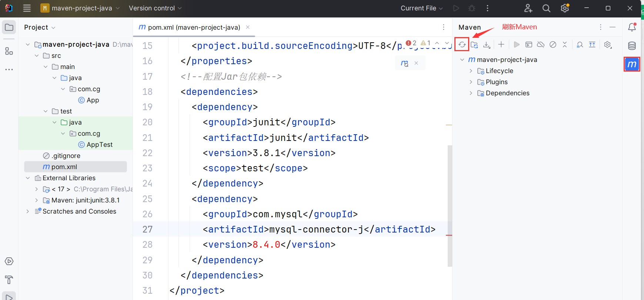Open Project view selector dropdown
The height and width of the screenshot is (300, 644).
40,27
